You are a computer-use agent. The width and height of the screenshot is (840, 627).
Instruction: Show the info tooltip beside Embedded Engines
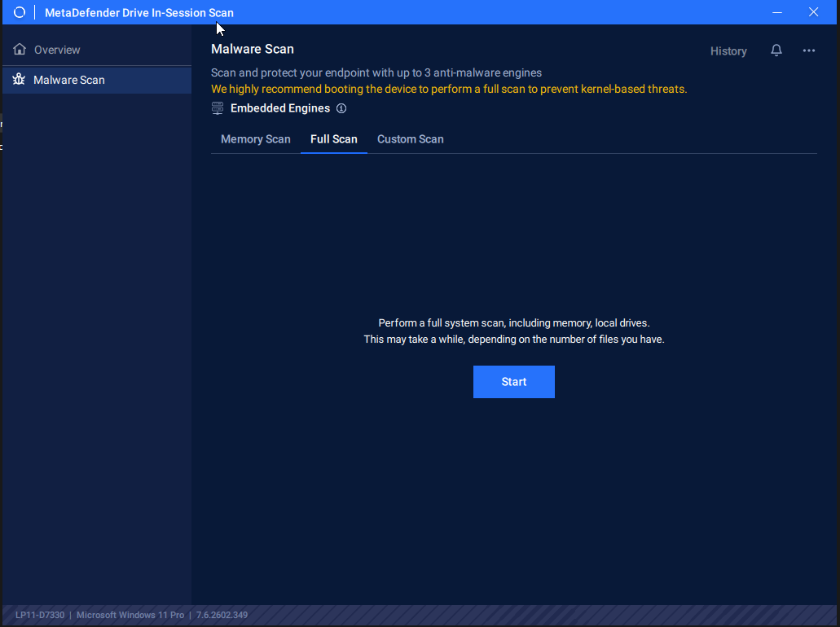[341, 108]
